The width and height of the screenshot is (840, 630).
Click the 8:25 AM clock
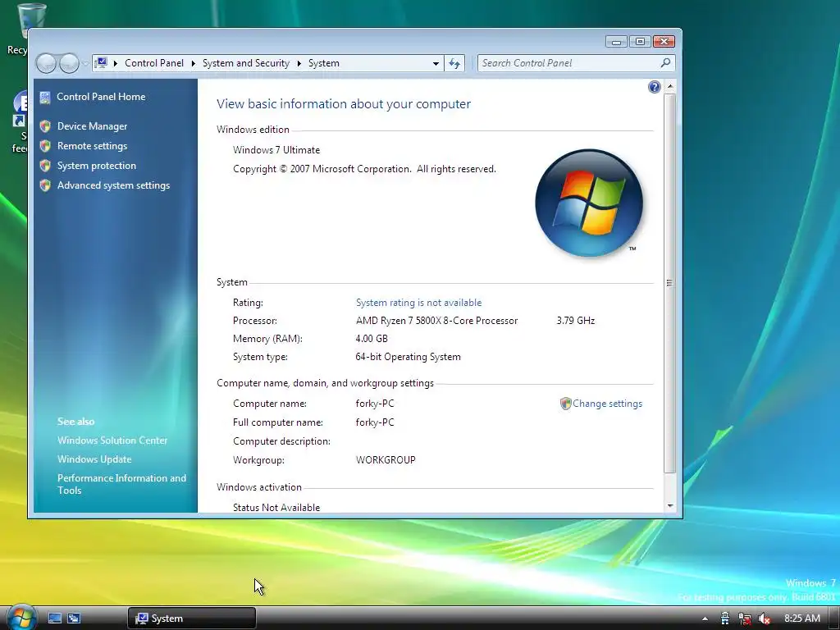802,619
